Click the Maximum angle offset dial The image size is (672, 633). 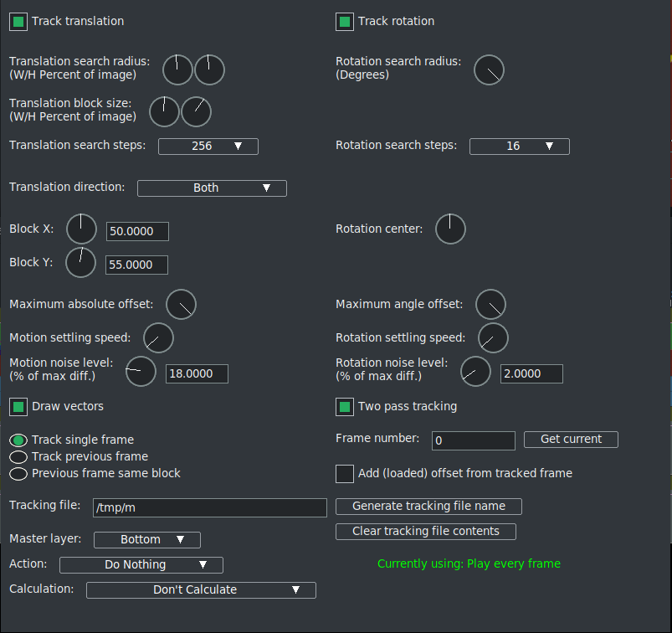pyautogui.click(x=491, y=305)
